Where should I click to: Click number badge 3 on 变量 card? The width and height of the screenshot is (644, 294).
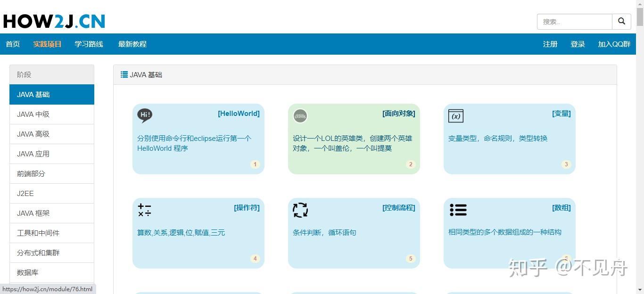pyautogui.click(x=566, y=164)
